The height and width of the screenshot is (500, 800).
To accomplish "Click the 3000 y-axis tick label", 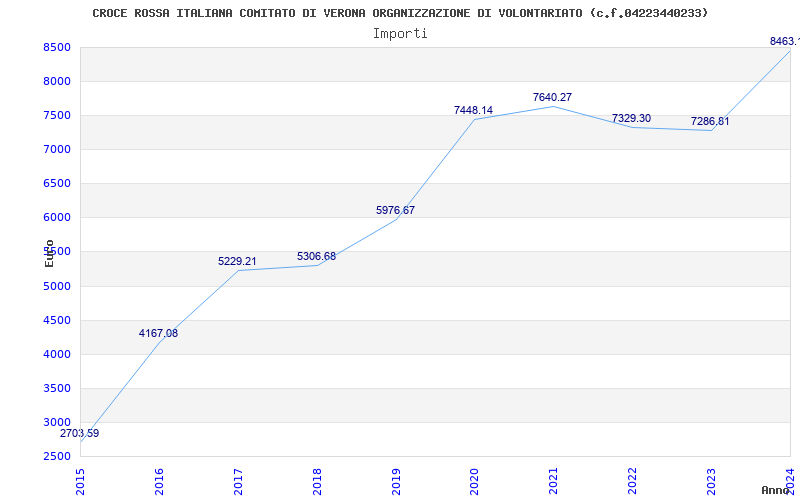I will point(57,422).
